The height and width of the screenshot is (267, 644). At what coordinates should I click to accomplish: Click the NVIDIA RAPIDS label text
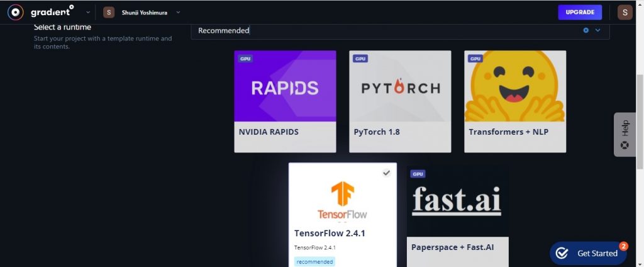(269, 132)
